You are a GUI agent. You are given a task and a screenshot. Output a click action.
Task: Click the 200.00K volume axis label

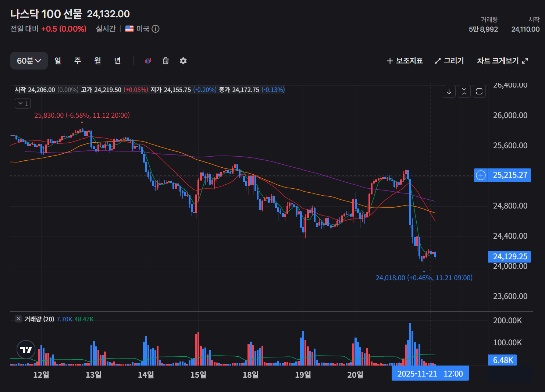(507, 321)
